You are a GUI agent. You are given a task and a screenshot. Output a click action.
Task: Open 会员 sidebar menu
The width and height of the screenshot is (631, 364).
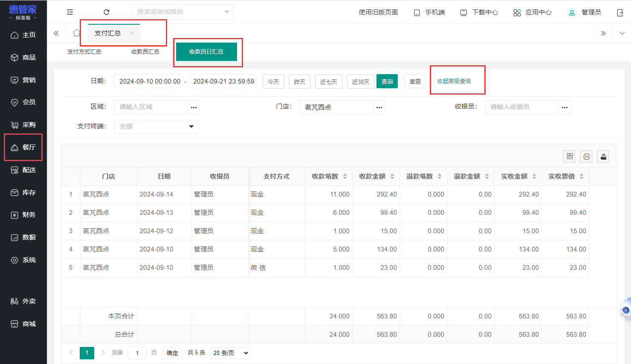pyautogui.click(x=23, y=102)
